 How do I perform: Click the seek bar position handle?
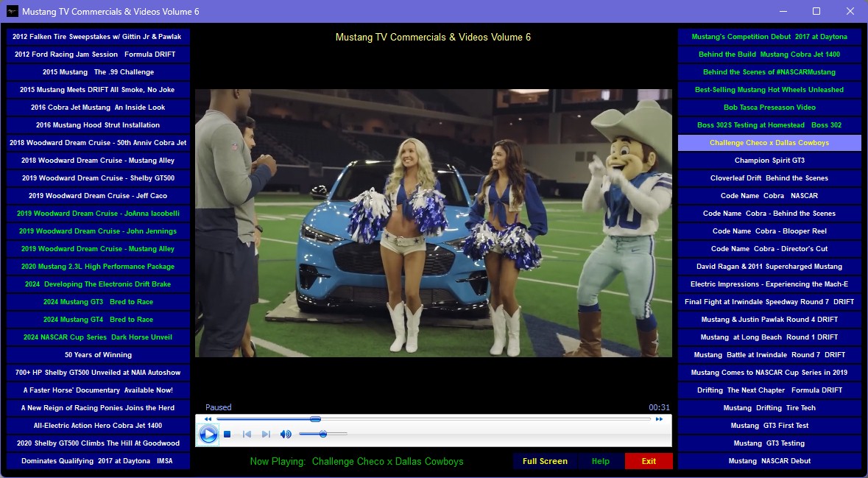coord(315,419)
